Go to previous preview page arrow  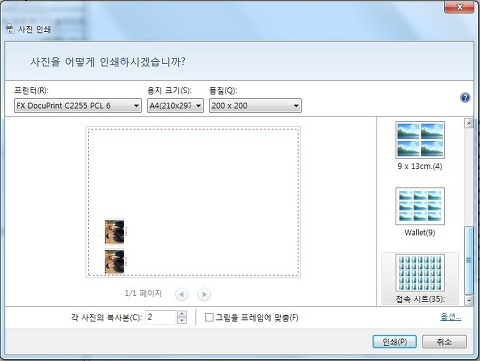click(x=181, y=294)
